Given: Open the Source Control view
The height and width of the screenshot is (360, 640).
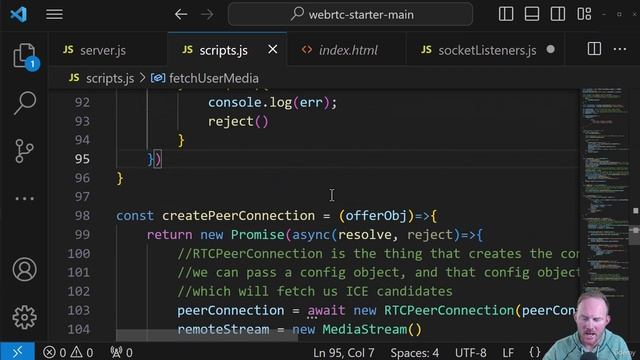Looking at the screenshot, I should 24,151.
